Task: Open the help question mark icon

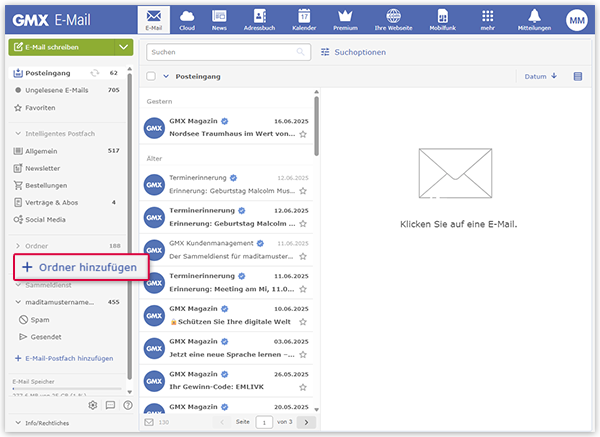Action: (x=128, y=405)
